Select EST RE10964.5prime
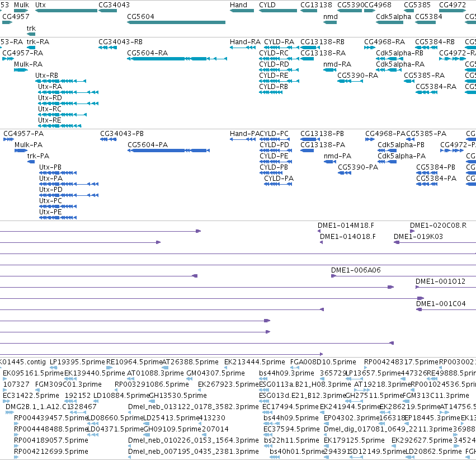476x460 pixels. click(x=110, y=368)
